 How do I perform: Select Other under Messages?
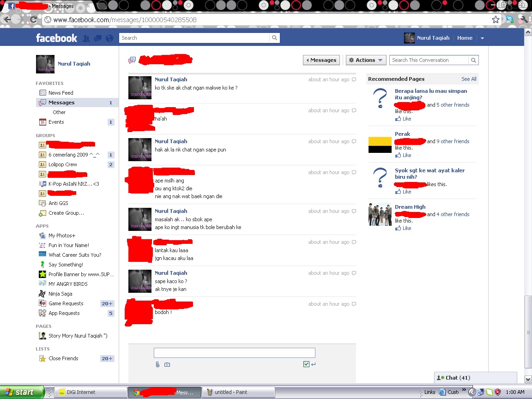click(59, 112)
